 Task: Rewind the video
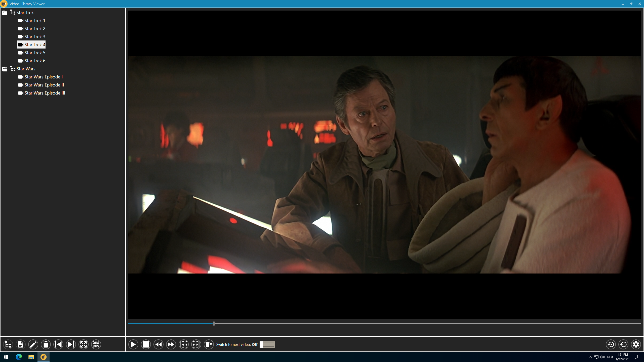click(158, 344)
